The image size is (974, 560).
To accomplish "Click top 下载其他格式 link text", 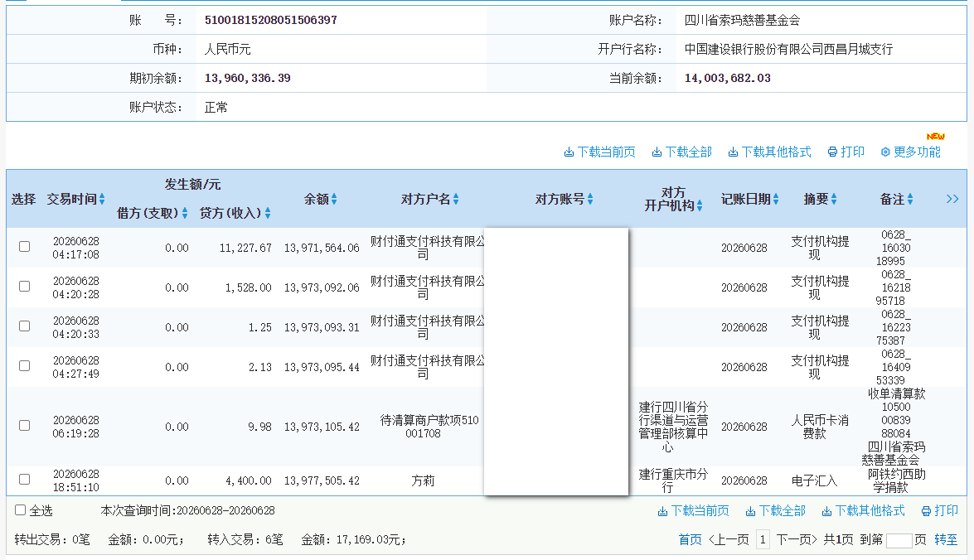I will (x=777, y=152).
